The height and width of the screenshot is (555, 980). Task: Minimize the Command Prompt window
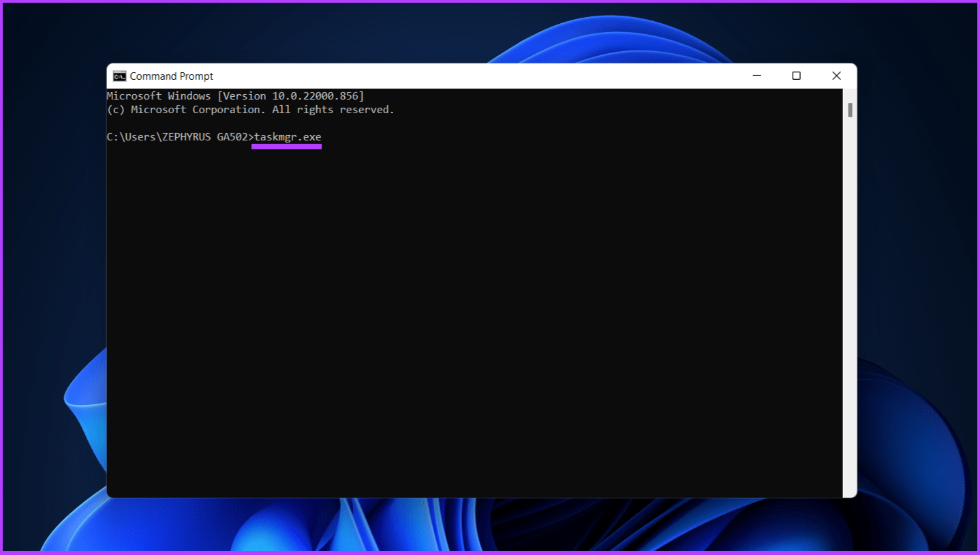click(x=756, y=76)
